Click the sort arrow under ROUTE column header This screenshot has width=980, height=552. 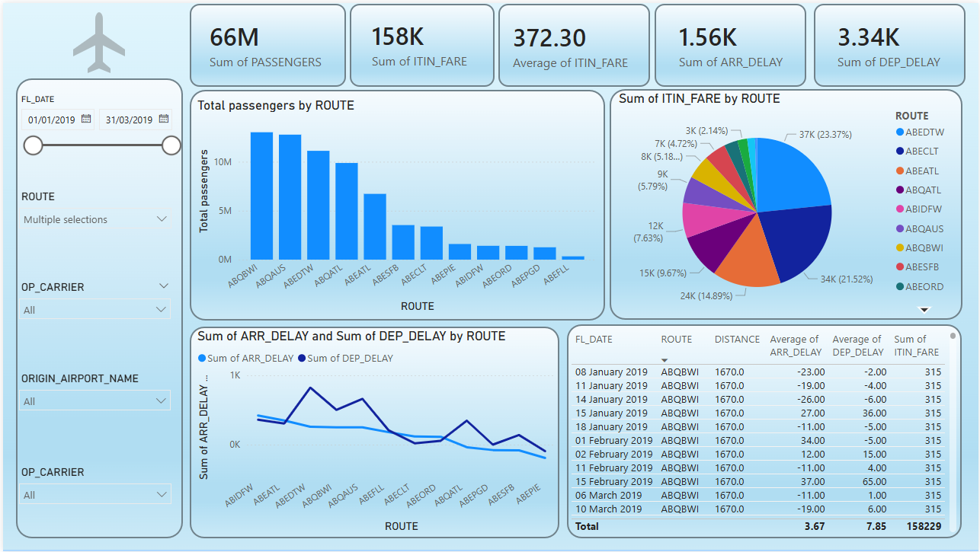point(665,360)
